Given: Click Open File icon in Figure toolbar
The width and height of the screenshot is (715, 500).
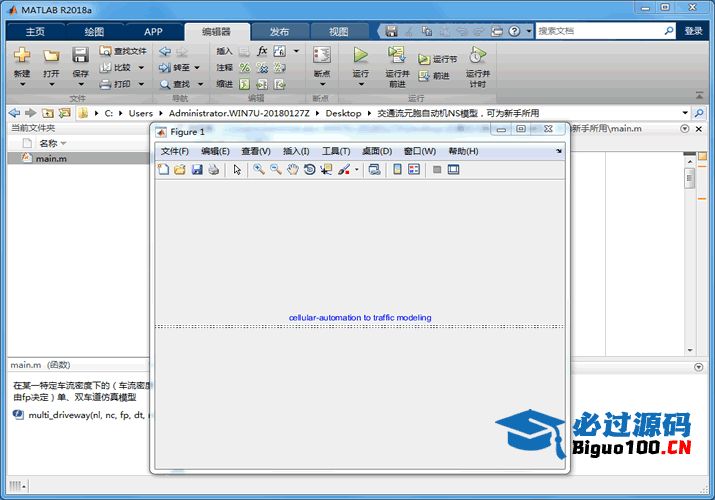Looking at the screenshot, I should point(180,170).
